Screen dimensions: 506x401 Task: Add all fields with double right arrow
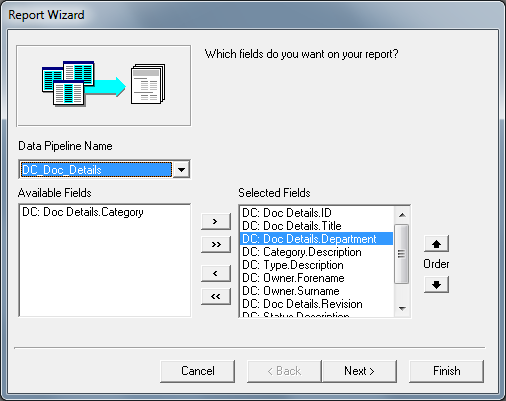coord(216,244)
